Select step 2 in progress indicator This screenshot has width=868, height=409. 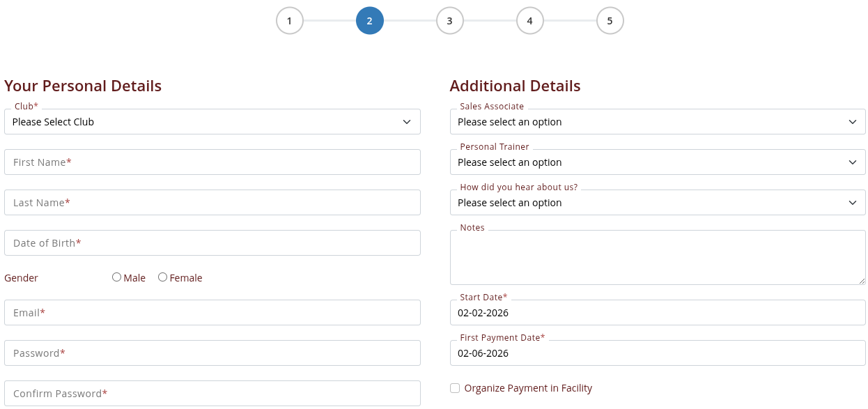370,21
